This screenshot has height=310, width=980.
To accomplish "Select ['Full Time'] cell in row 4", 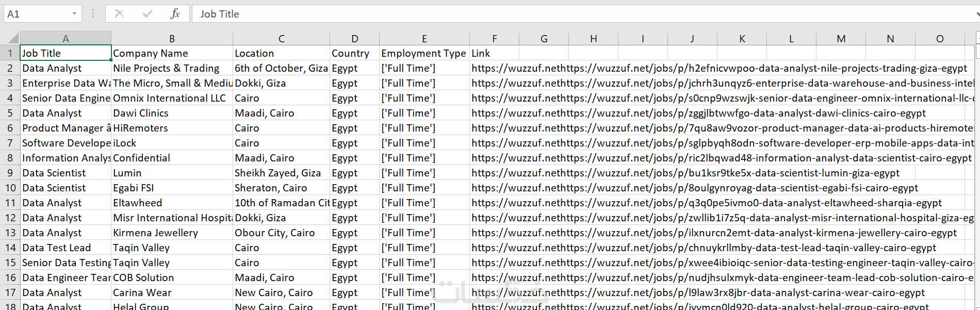I will [x=424, y=98].
